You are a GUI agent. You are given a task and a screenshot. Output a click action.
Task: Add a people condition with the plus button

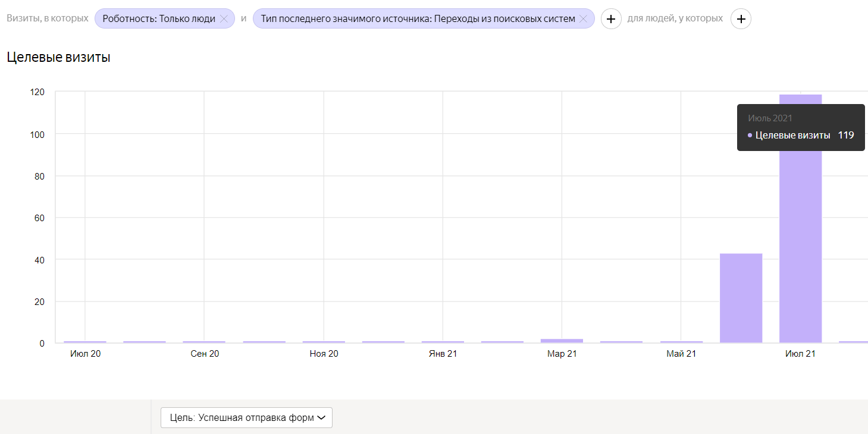(x=741, y=19)
